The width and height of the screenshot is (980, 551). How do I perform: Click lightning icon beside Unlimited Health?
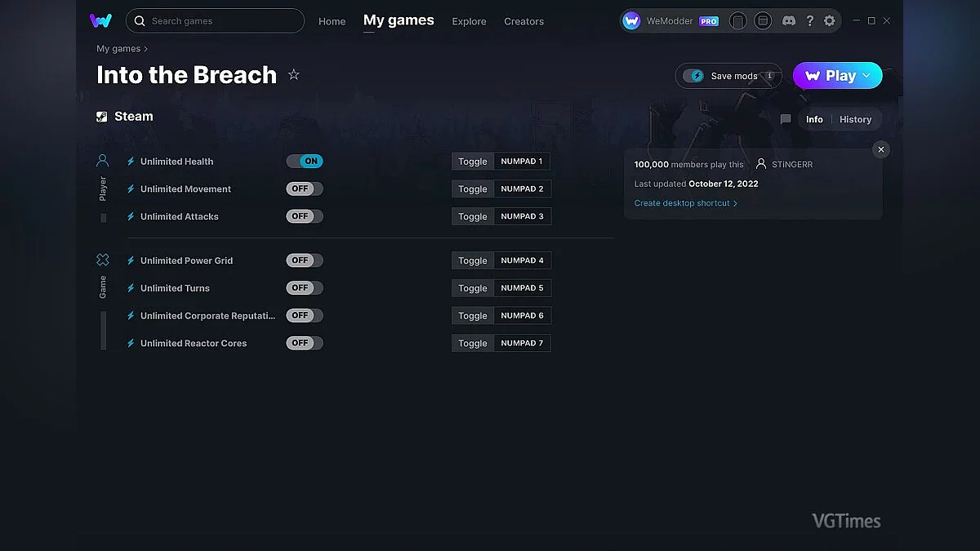131,162
